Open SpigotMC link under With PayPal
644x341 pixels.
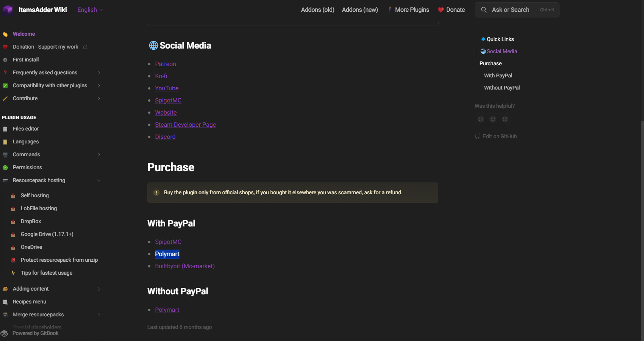pos(168,242)
